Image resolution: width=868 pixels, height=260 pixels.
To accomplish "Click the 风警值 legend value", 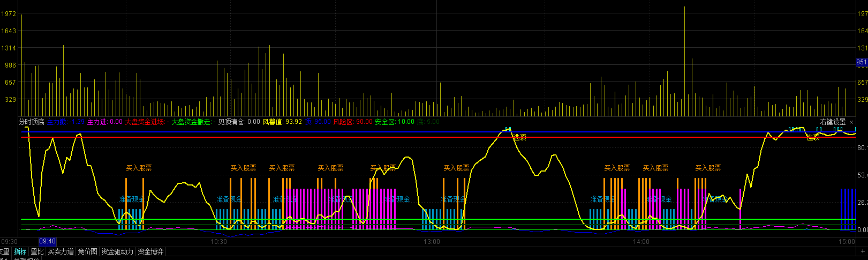I will pos(282,122).
